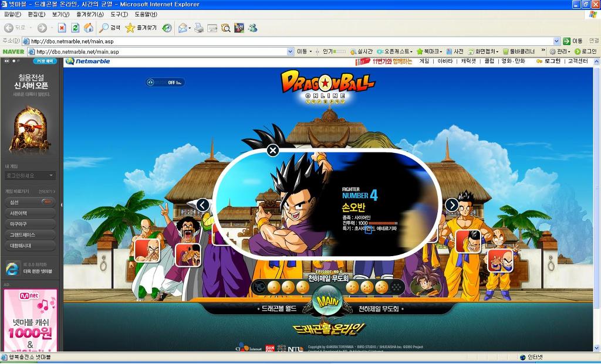The height and width of the screenshot is (364, 601).
Task: Select the Tien fighter thumbnail
Action: (147, 250)
